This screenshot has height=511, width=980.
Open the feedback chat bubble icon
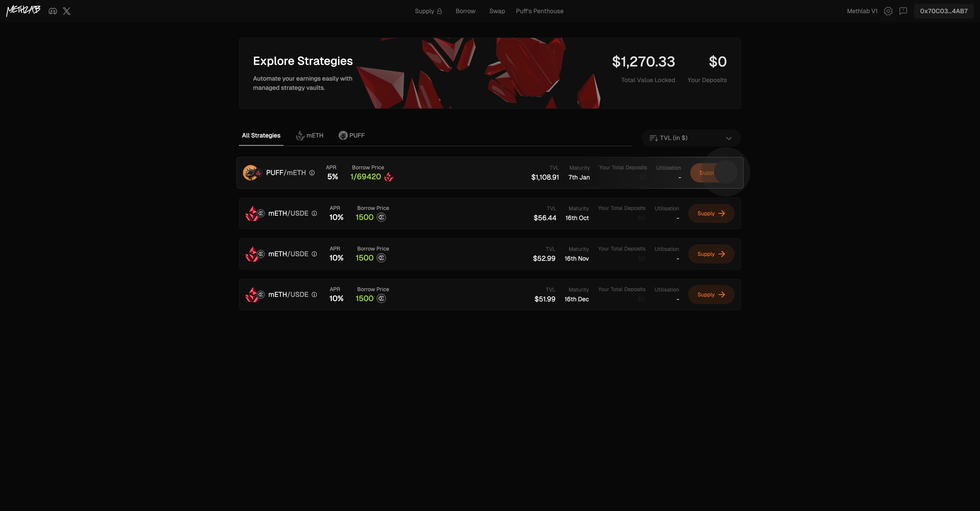[x=903, y=11]
